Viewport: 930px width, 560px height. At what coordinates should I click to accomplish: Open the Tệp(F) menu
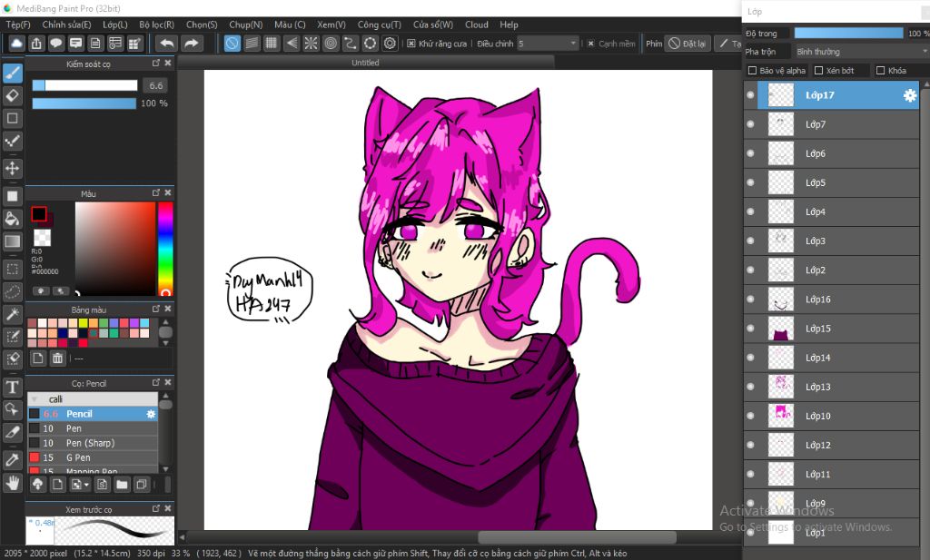tap(18, 25)
